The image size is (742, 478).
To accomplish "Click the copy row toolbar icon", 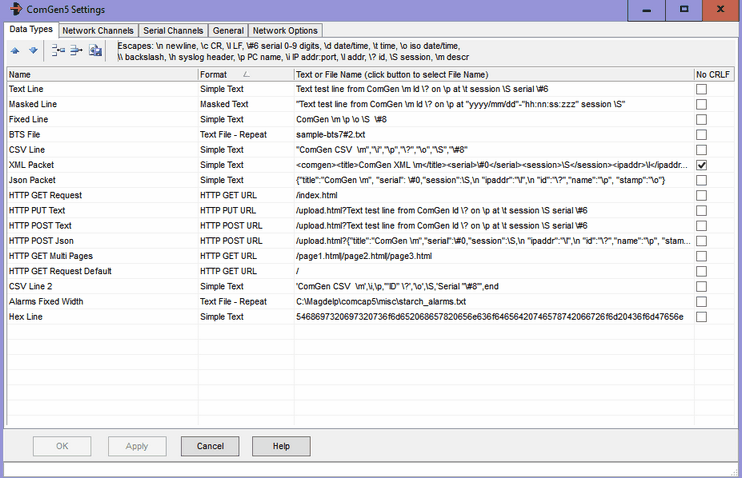I will point(95,50).
